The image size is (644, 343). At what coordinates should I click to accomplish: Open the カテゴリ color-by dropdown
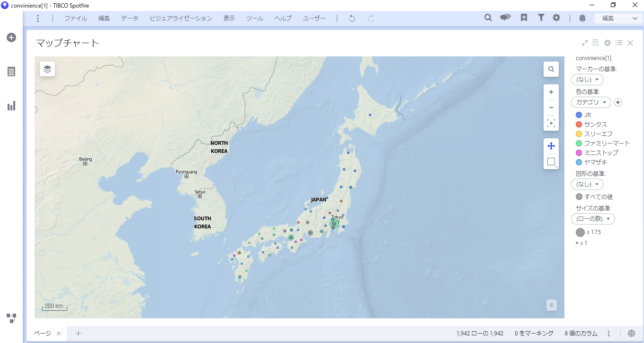591,102
